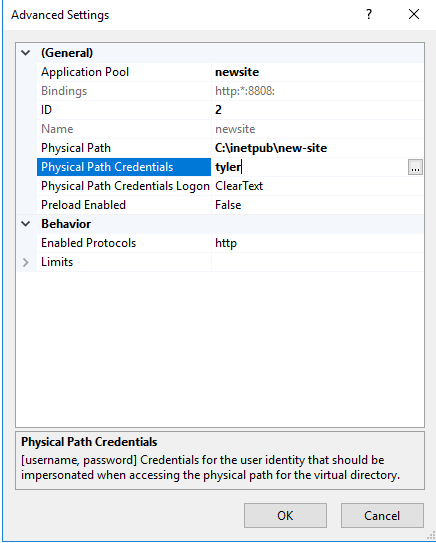The width and height of the screenshot is (436, 543).
Task: Click the ID value 2 field
Action: click(x=317, y=110)
